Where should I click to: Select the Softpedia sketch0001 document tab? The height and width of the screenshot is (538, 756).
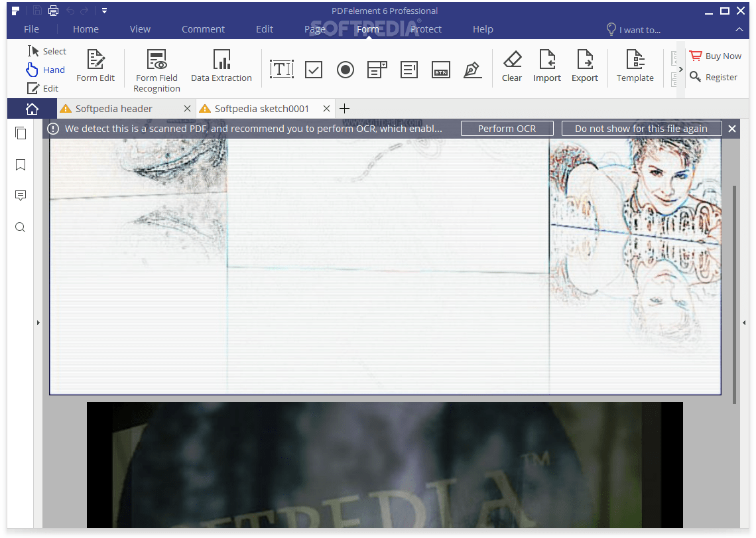[261, 109]
